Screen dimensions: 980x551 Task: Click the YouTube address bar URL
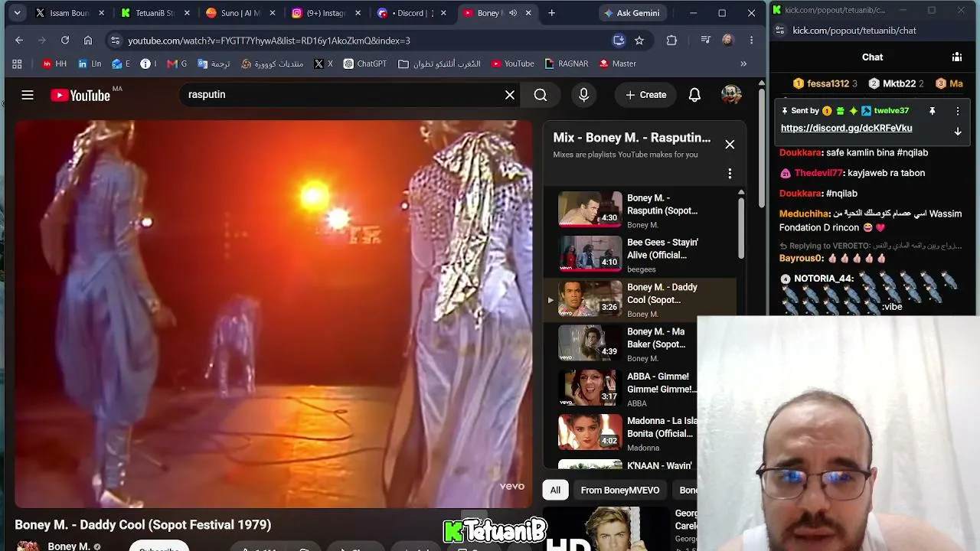click(x=269, y=41)
